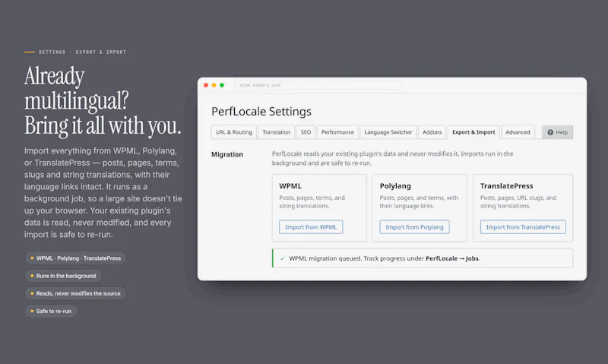Select the Performance tab

point(337,132)
